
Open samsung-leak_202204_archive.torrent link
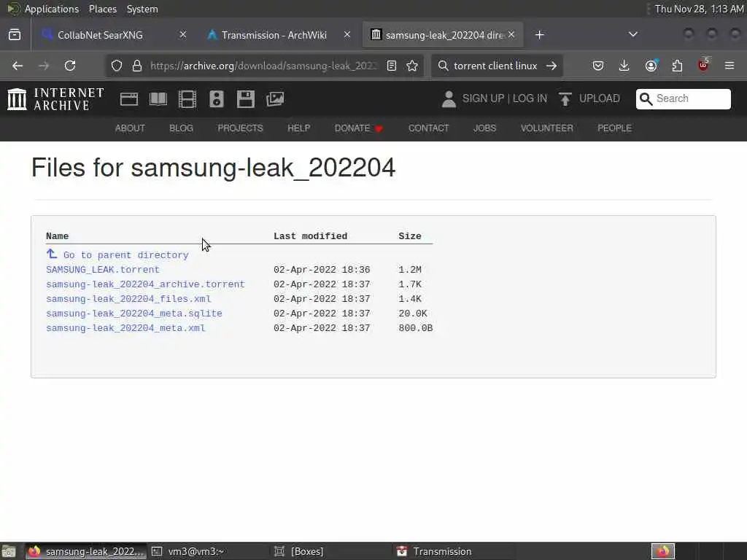pos(145,284)
